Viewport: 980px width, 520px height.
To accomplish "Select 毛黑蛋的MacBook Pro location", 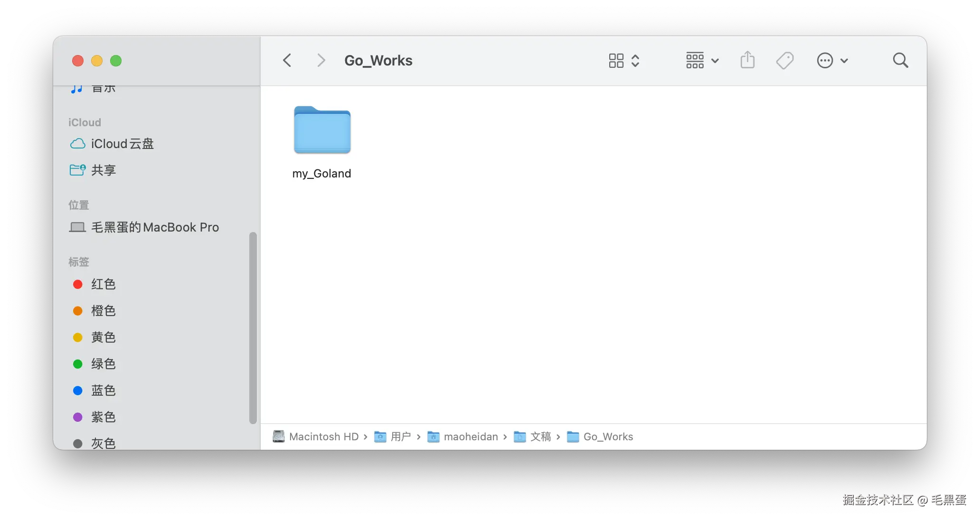I will point(154,227).
